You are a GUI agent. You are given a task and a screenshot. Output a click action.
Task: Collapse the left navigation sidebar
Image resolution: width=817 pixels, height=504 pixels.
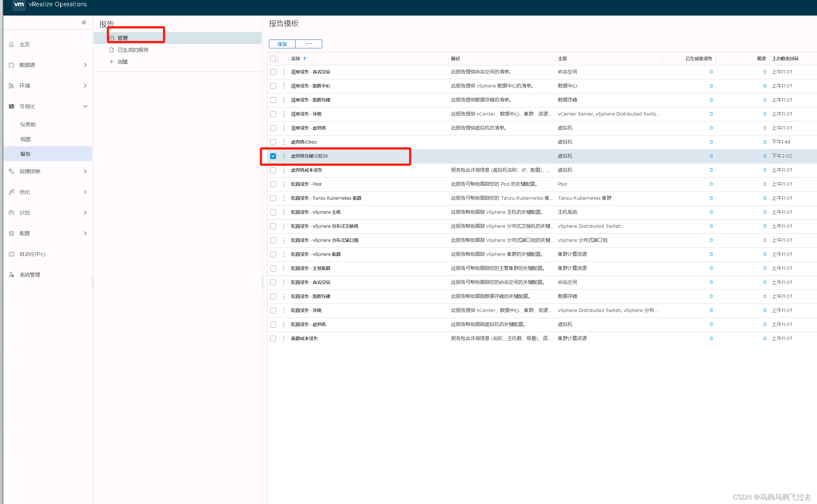84,23
